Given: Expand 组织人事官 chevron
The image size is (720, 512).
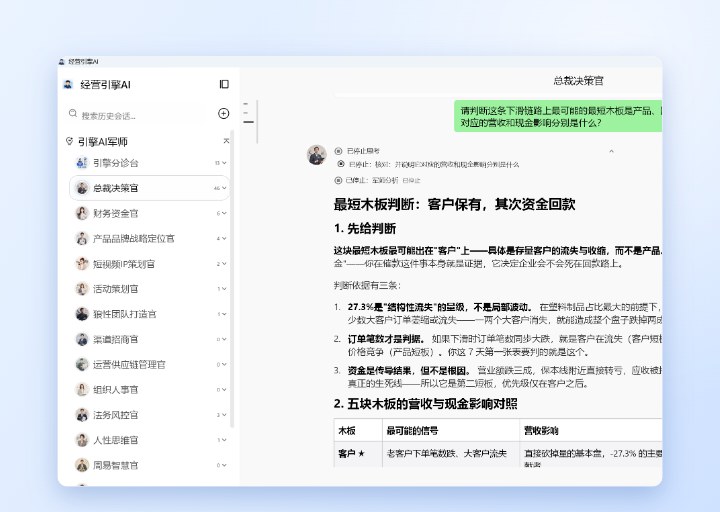Looking at the screenshot, I should [224, 389].
